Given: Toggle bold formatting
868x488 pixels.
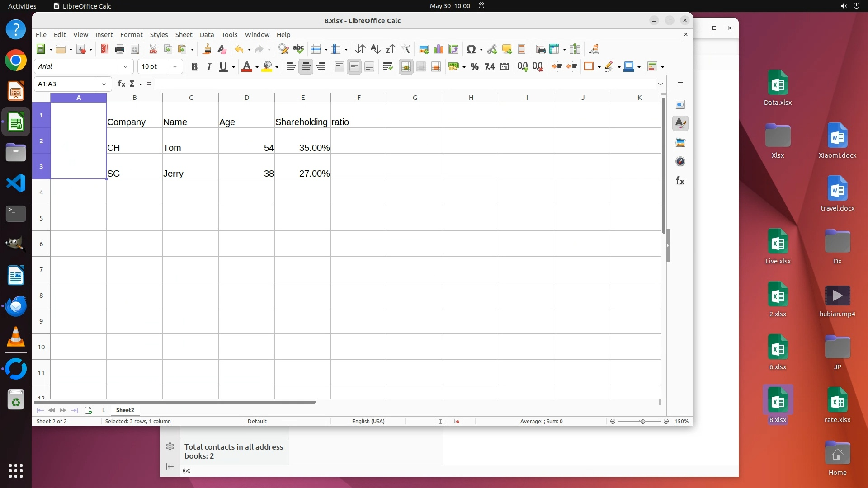Looking at the screenshot, I should coord(194,67).
